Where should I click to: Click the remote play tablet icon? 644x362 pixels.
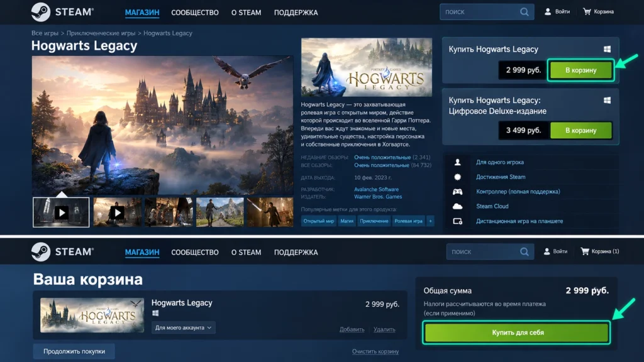tap(457, 221)
